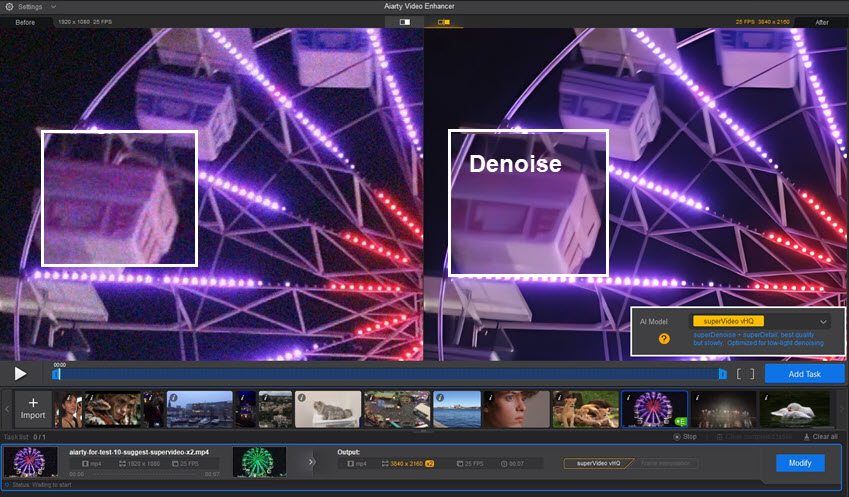The image size is (849, 497).
Task: Select the aerial fairground thumbnail
Action: pyautogui.click(x=397, y=409)
